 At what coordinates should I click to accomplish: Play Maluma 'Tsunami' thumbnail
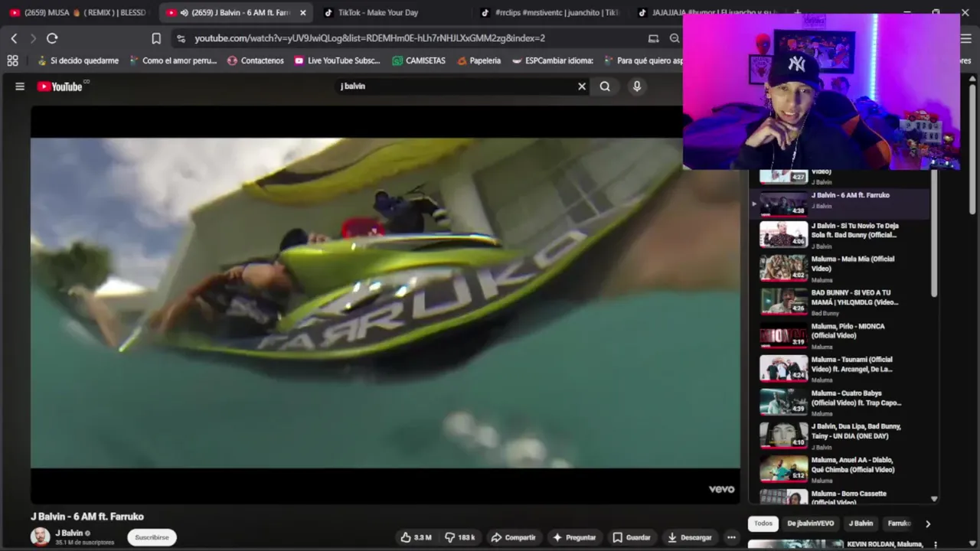click(x=783, y=368)
